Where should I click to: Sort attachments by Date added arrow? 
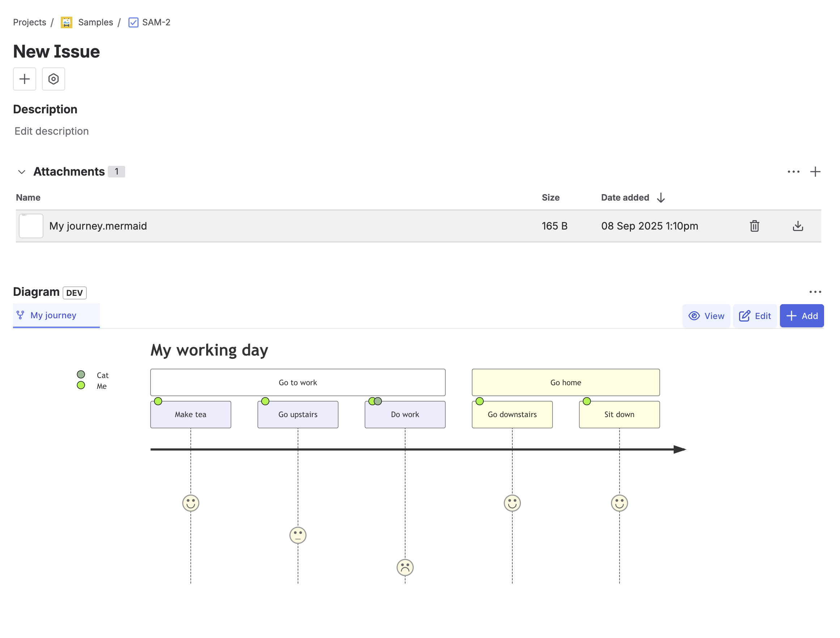[x=661, y=198]
